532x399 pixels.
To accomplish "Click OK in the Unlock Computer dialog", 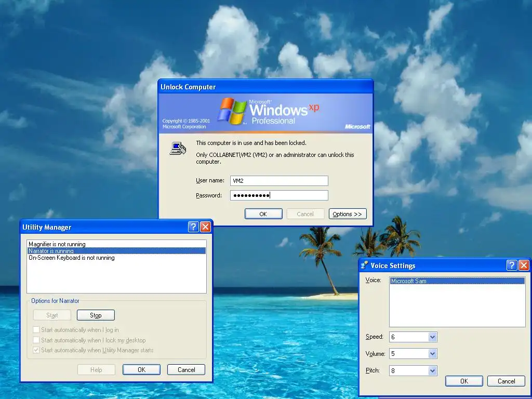I will (x=263, y=214).
